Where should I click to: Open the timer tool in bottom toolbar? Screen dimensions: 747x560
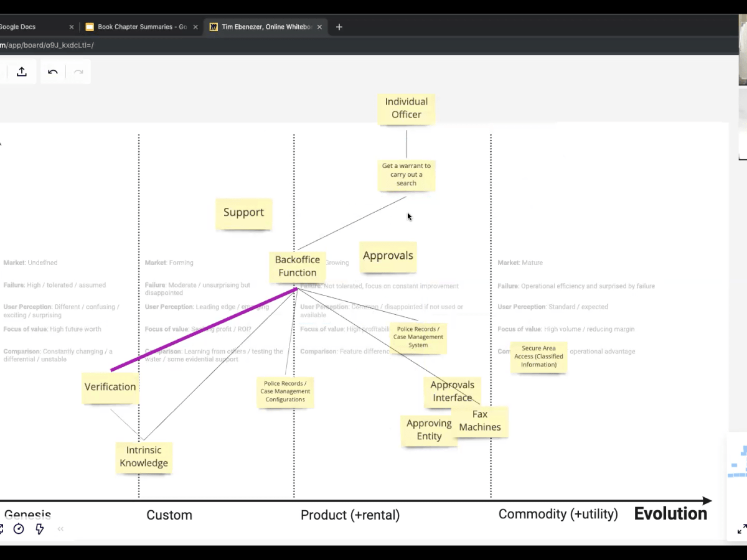pos(19,529)
